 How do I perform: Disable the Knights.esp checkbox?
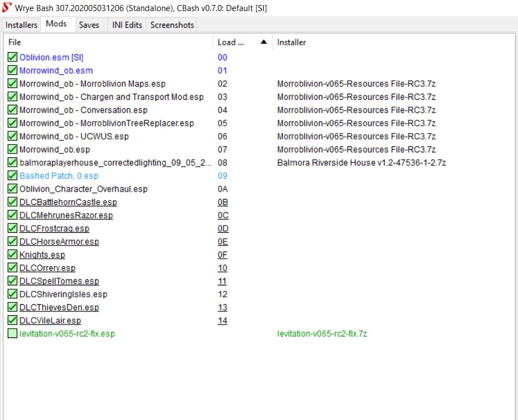(12, 255)
